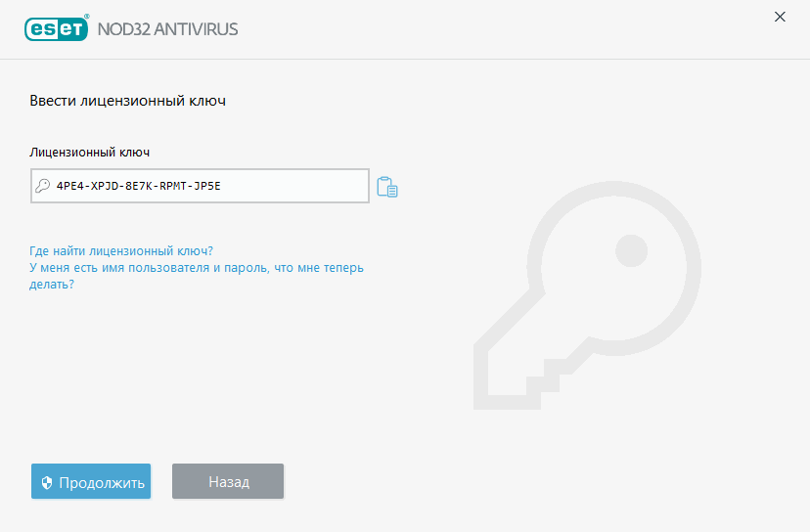Viewport: 810px width, 532px height.
Task: Click the 'Лицензионный ключ' field label
Action: [89, 153]
